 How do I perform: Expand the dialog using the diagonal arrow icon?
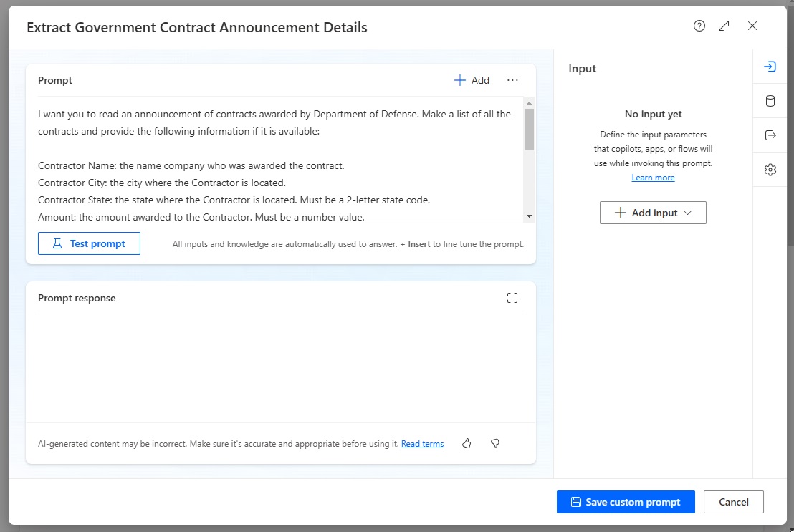pyautogui.click(x=724, y=26)
